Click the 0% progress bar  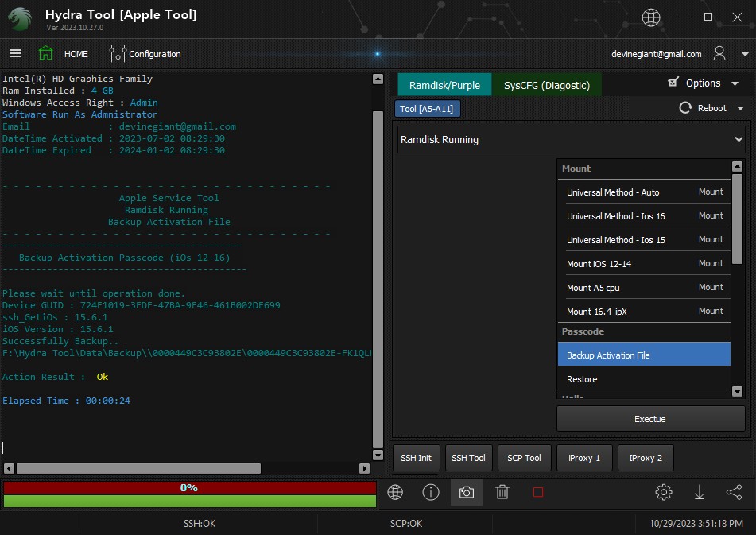189,488
